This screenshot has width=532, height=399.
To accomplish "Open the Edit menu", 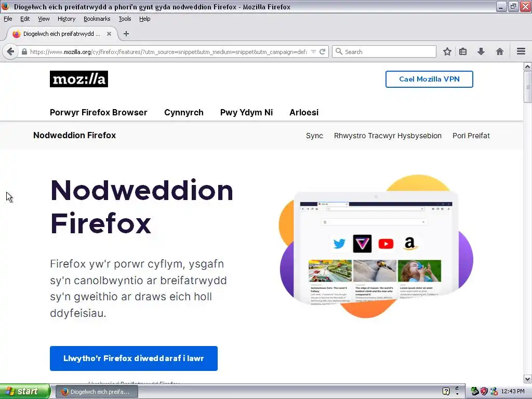I will coord(25,19).
